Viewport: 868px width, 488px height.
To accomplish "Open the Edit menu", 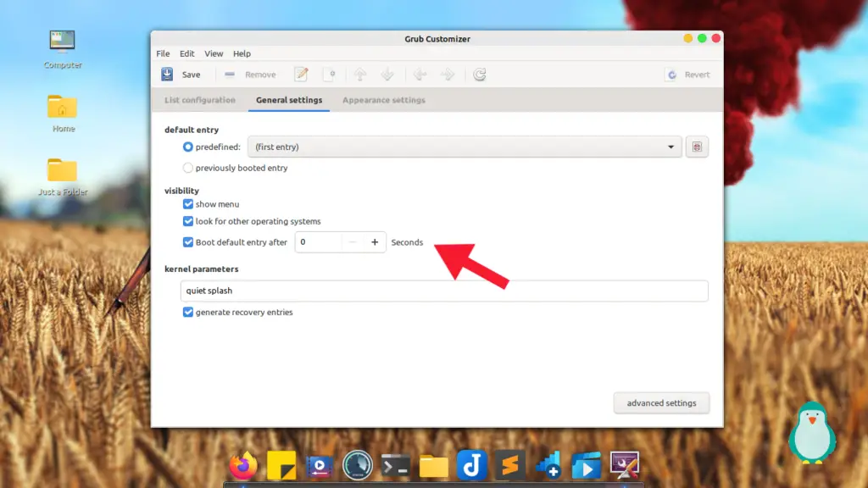I will [187, 53].
